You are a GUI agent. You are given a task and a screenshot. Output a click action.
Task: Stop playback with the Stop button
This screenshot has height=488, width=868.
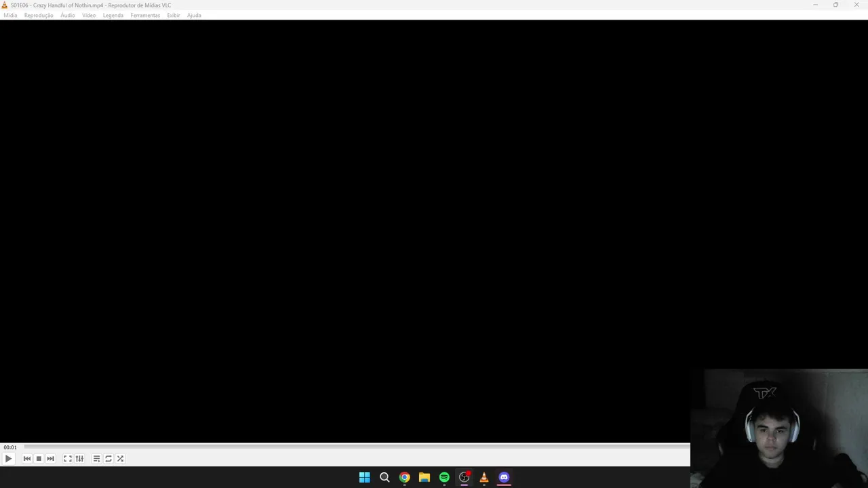click(x=39, y=459)
